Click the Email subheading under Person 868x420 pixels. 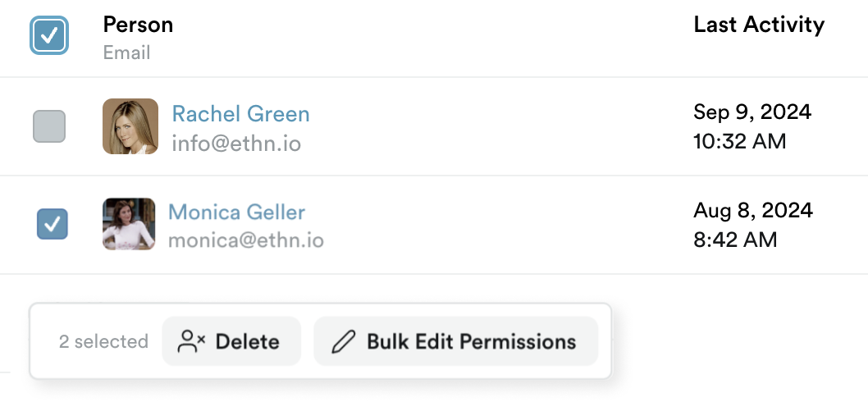pyautogui.click(x=127, y=53)
